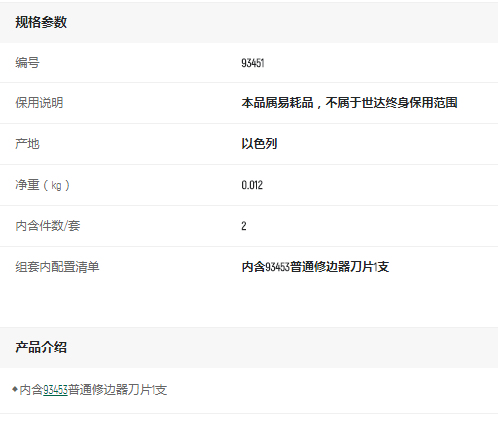498x427 pixels.
Task: Click the 组套内配置清单 label
Action: (x=57, y=267)
